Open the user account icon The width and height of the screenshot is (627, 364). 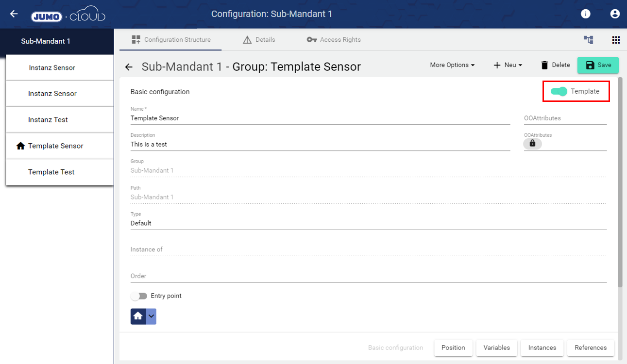pyautogui.click(x=615, y=14)
